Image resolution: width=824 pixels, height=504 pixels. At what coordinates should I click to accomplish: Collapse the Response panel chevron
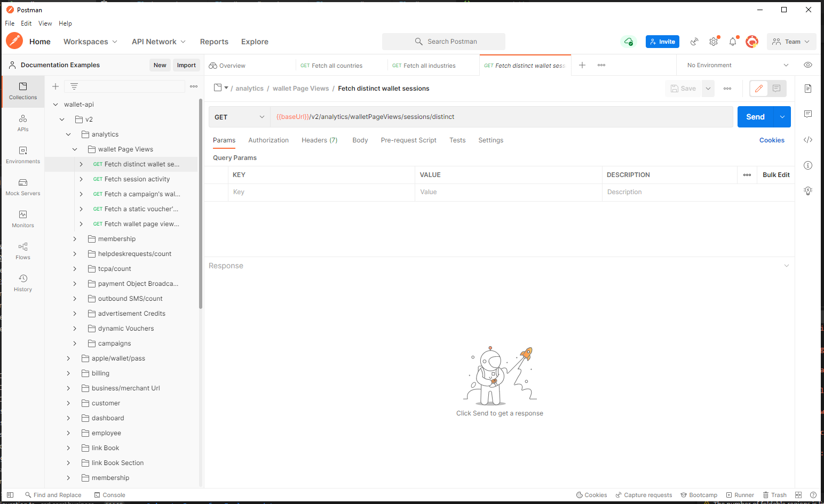pyautogui.click(x=786, y=266)
